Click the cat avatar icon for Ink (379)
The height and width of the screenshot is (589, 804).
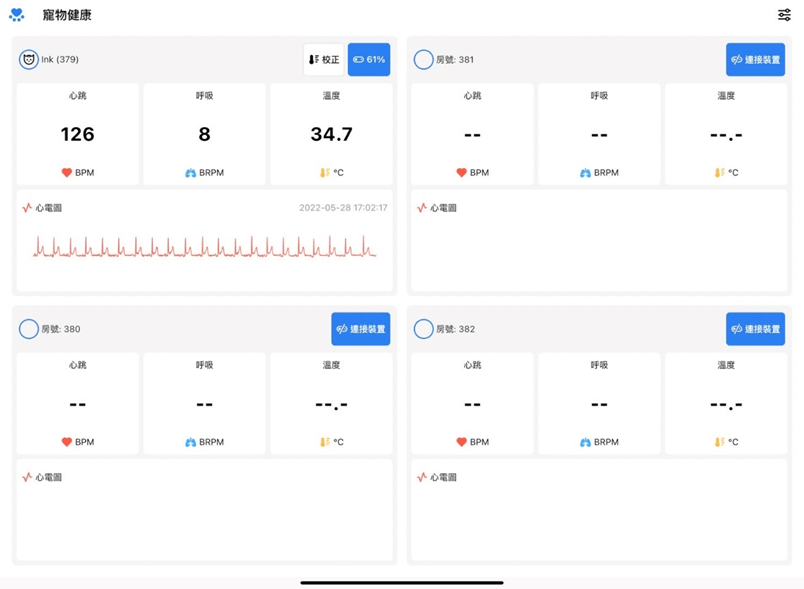tap(29, 60)
